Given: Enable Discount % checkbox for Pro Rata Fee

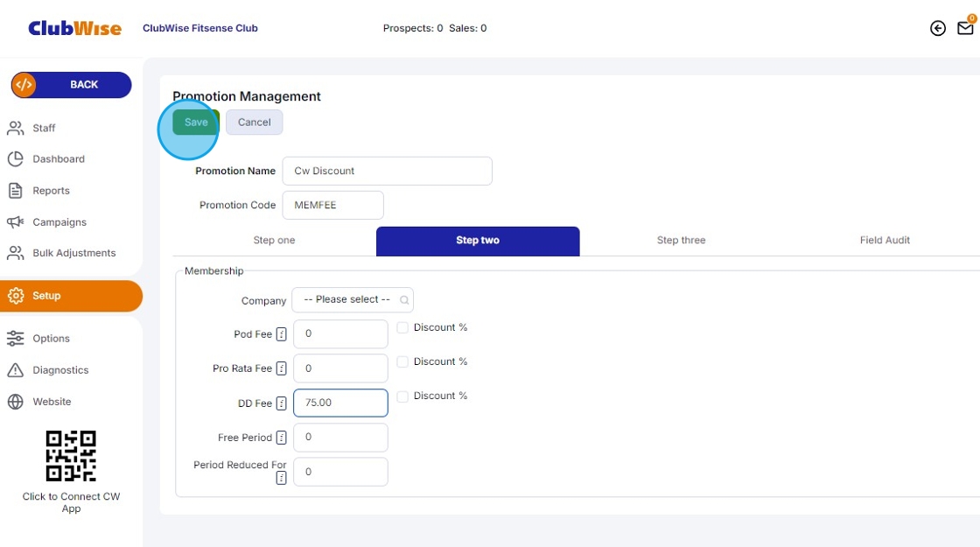Looking at the screenshot, I should [402, 362].
